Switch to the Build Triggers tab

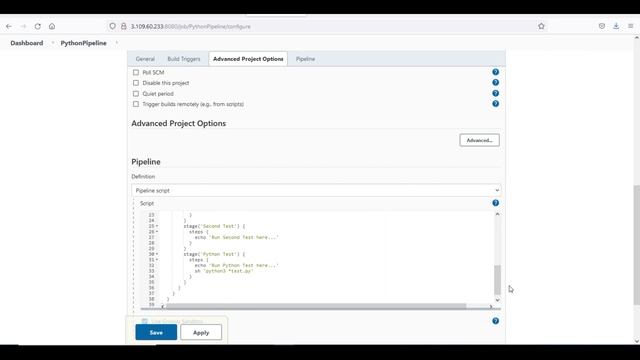pos(184,59)
